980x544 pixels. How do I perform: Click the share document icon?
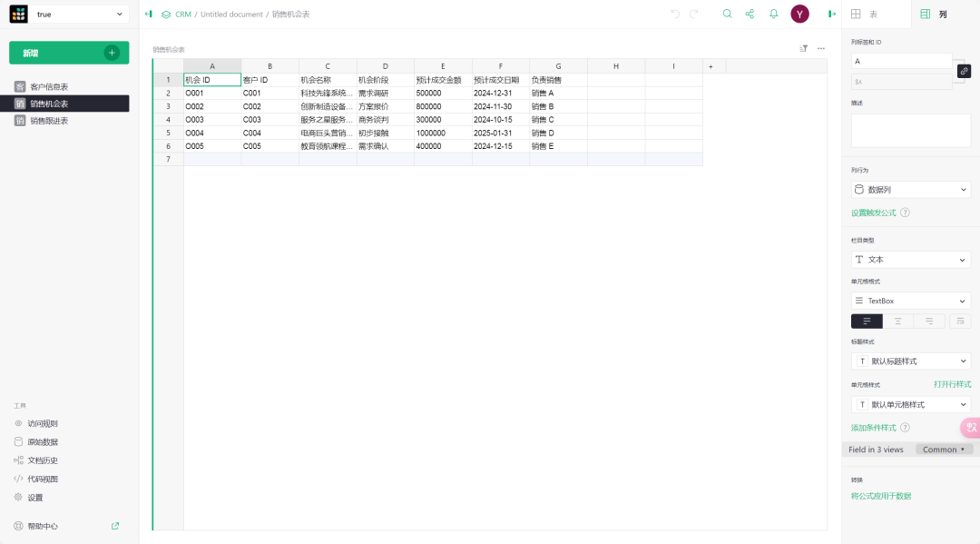[x=750, y=14]
